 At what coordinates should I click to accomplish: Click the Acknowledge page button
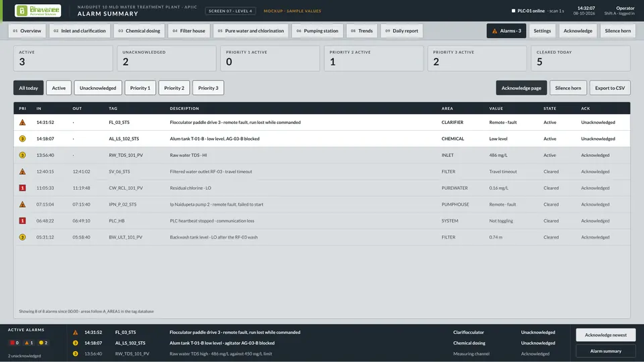pyautogui.click(x=521, y=88)
